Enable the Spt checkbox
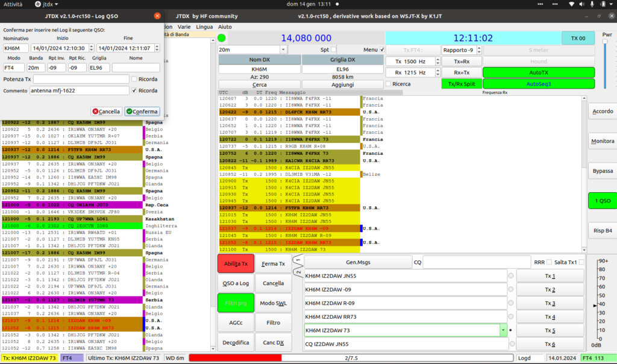 point(334,49)
